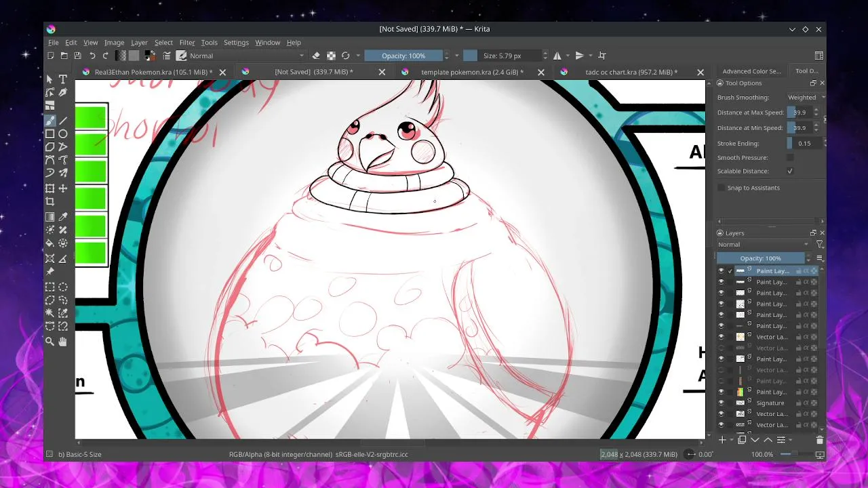The width and height of the screenshot is (868, 488).
Task: Choose the Rectangular Selection tool
Action: point(50,287)
